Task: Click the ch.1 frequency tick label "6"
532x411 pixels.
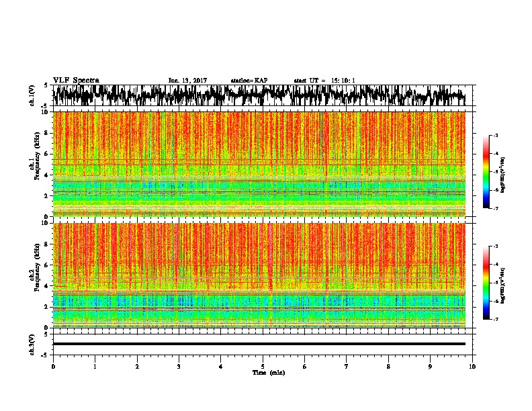Action: 47,154
